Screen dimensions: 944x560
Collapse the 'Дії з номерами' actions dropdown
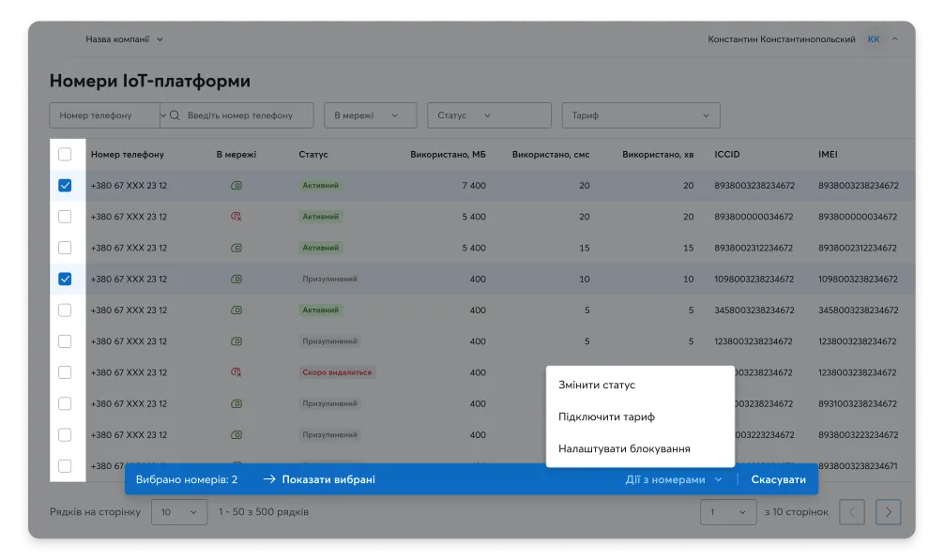click(x=673, y=479)
